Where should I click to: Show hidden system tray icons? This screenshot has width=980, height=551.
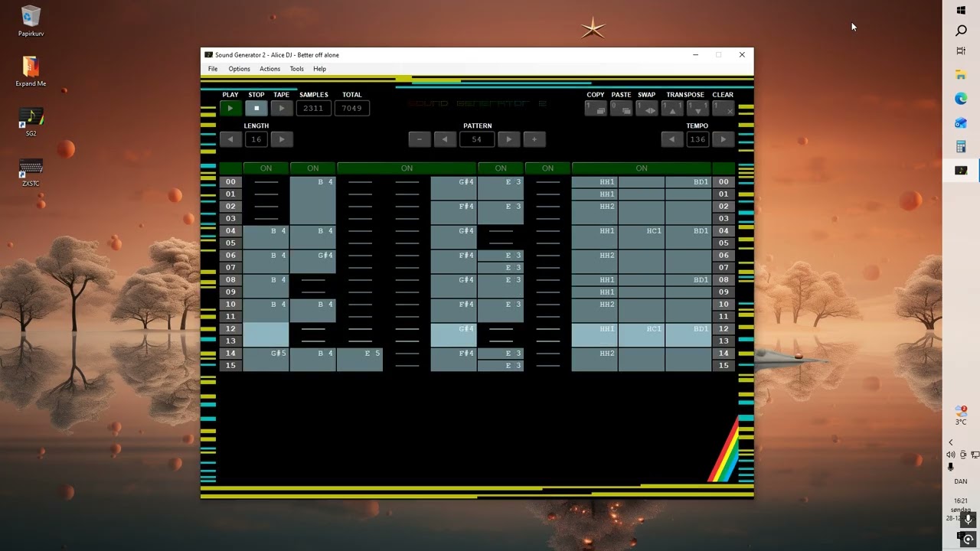point(951,442)
